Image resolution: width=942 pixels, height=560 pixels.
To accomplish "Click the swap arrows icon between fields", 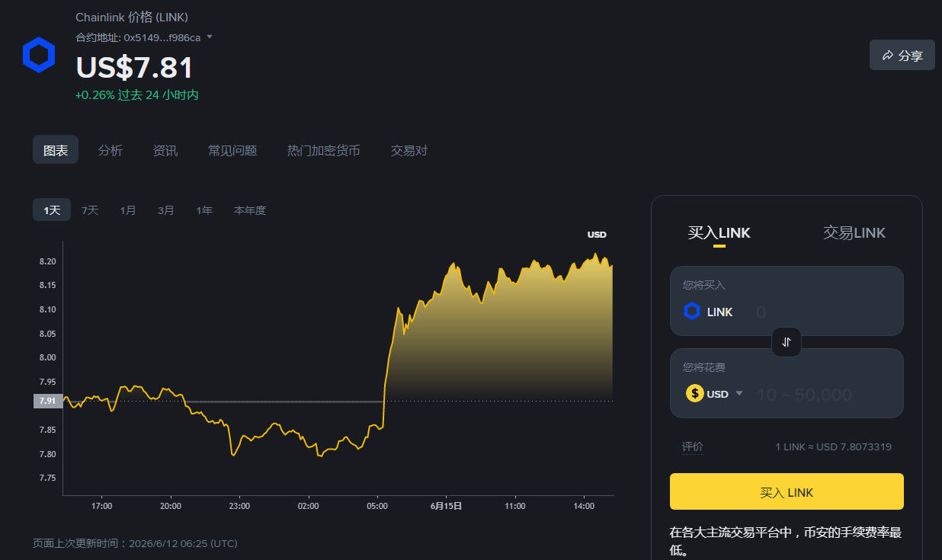I will (787, 342).
